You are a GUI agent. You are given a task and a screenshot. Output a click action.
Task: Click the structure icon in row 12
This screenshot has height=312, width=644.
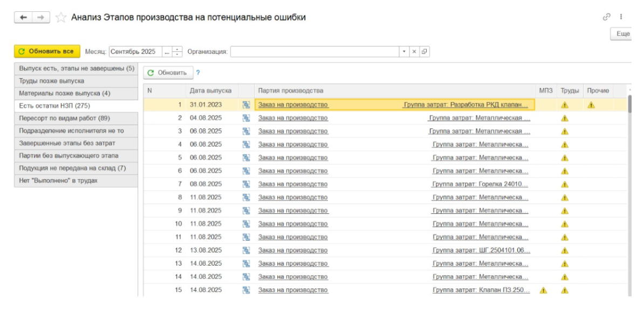246,250
